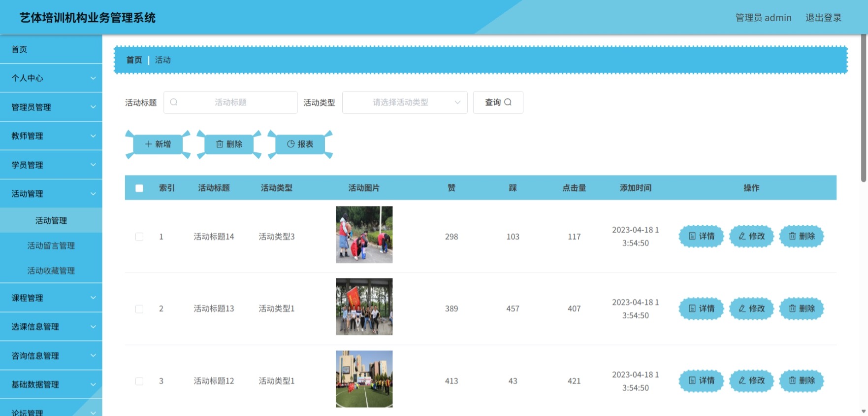
Task: Open 活动留言管理 submenu item
Action: [x=51, y=245]
